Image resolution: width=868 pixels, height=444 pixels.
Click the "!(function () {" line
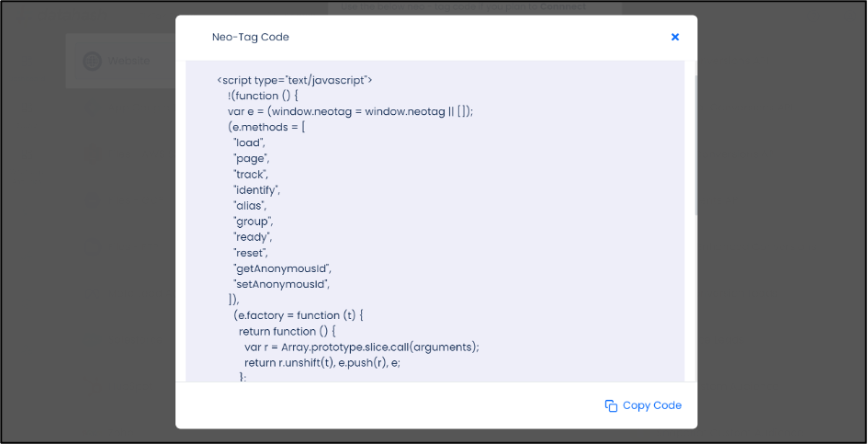point(263,96)
